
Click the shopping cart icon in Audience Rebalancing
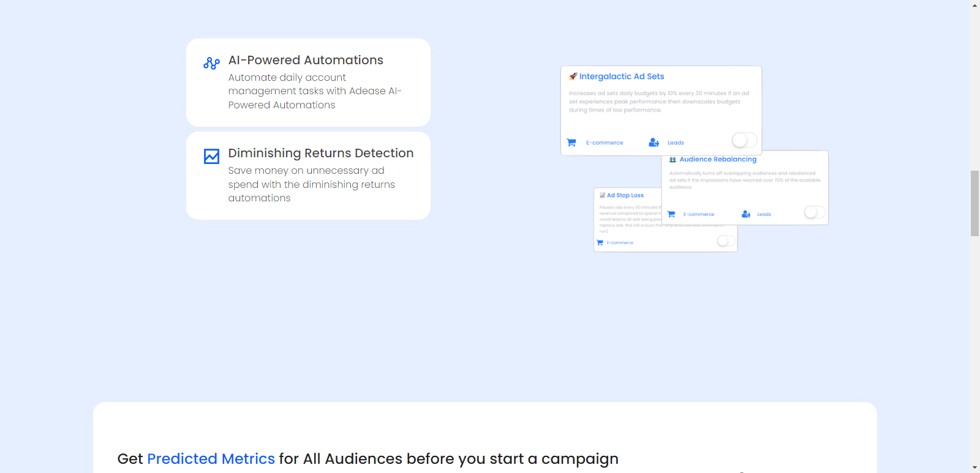coord(671,214)
